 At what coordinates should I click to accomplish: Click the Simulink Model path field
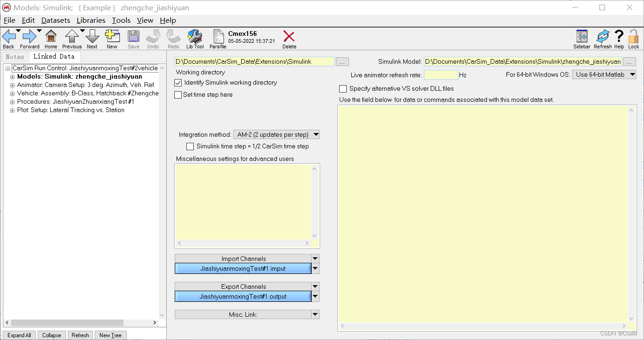523,61
